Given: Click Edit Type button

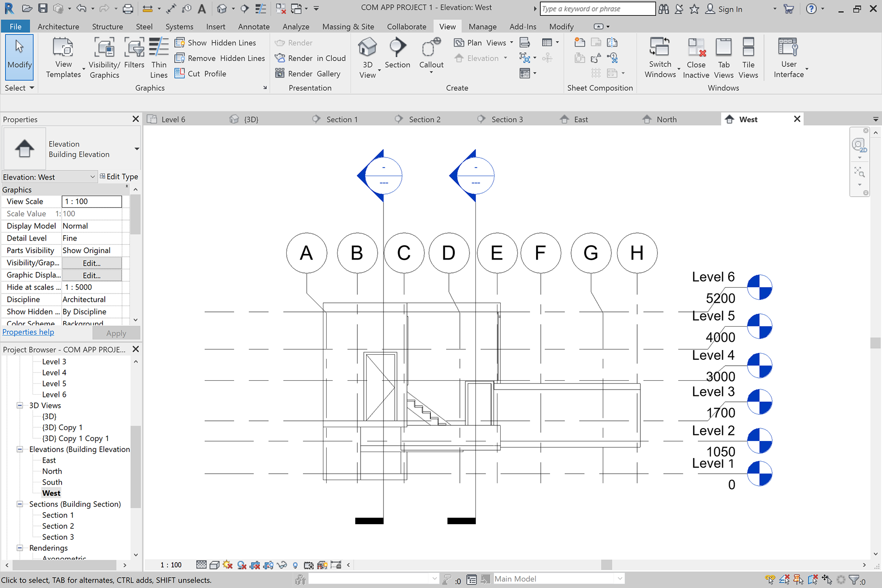Looking at the screenshot, I should tap(119, 176).
